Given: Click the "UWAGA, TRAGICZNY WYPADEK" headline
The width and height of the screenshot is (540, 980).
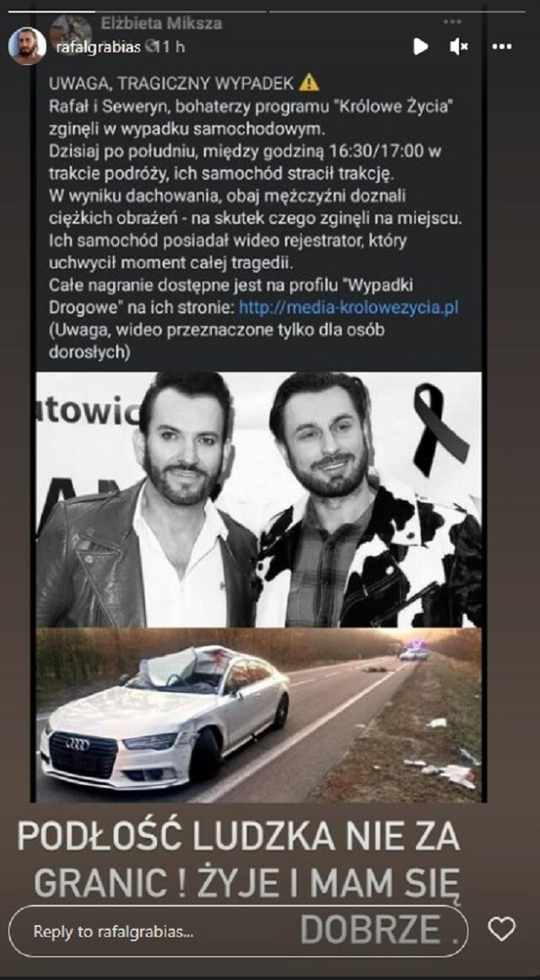Looking at the screenshot, I should (x=172, y=83).
